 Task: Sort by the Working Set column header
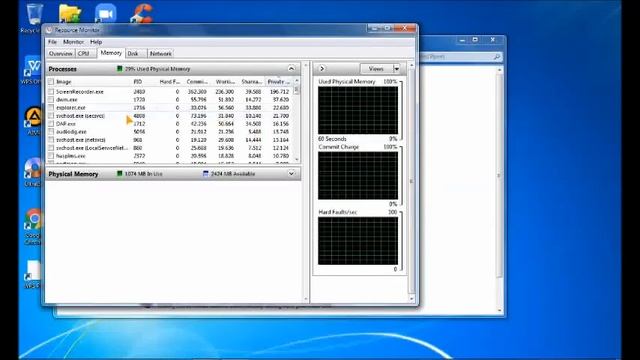(225, 82)
